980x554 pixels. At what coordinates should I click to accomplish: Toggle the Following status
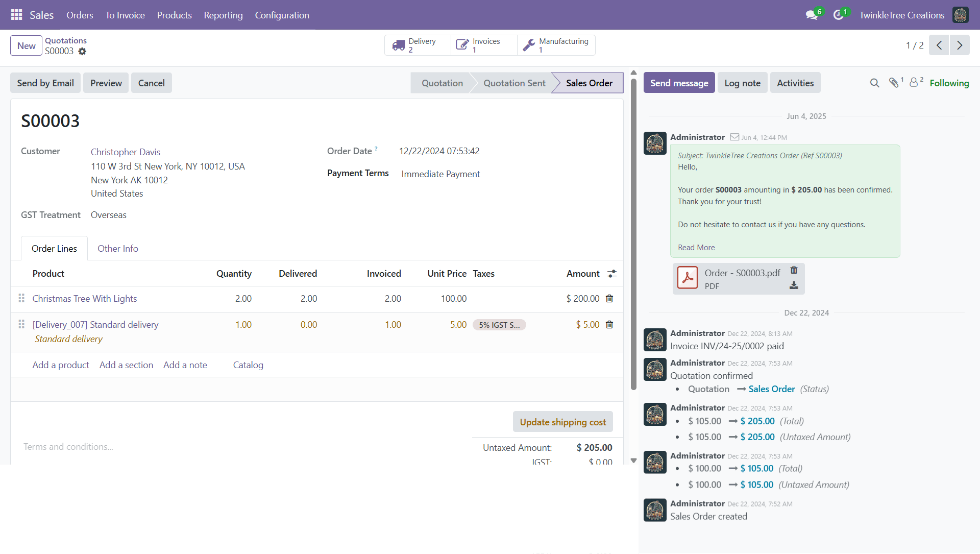tap(949, 83)
